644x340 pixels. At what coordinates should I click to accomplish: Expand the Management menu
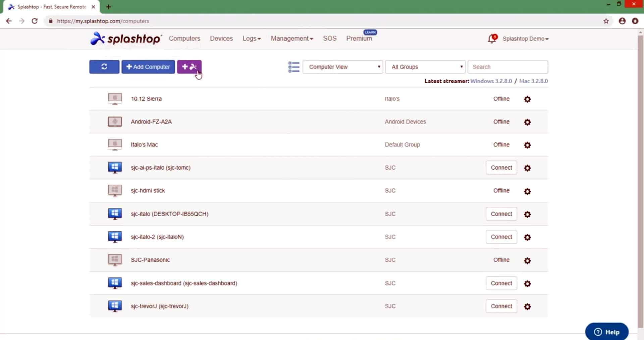pyautogui.click(x=292, y=39)
